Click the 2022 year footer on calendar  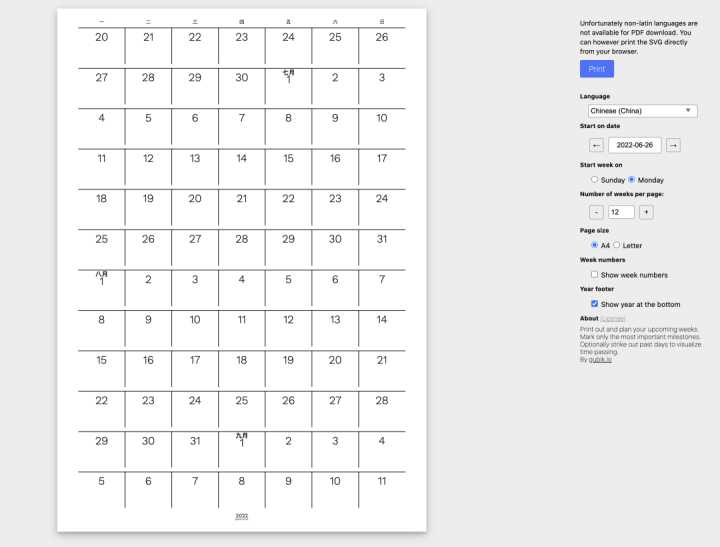pos(242,516)
